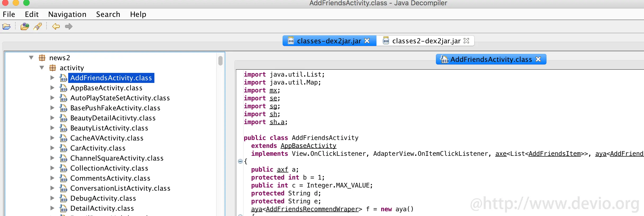
Task: Expand the AppBaseActivity.class tree node
Action: (x=52, y=88)
